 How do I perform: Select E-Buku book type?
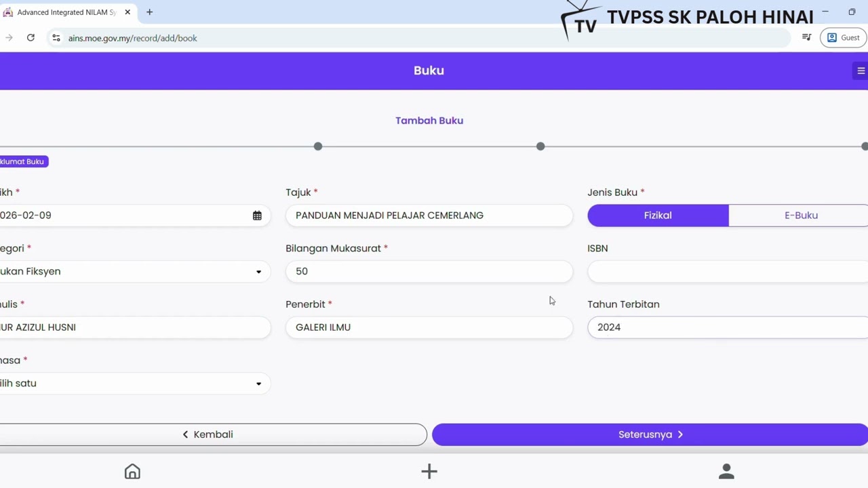tap(800, 216)
